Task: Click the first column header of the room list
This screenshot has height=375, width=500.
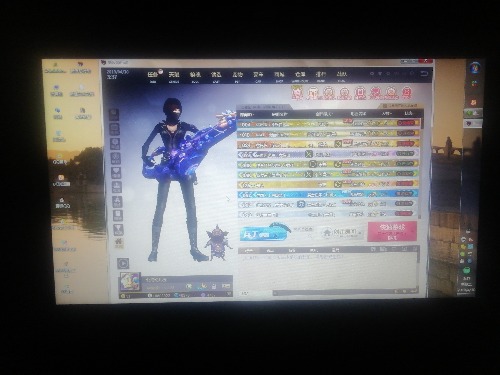Action: coord(247,114)
